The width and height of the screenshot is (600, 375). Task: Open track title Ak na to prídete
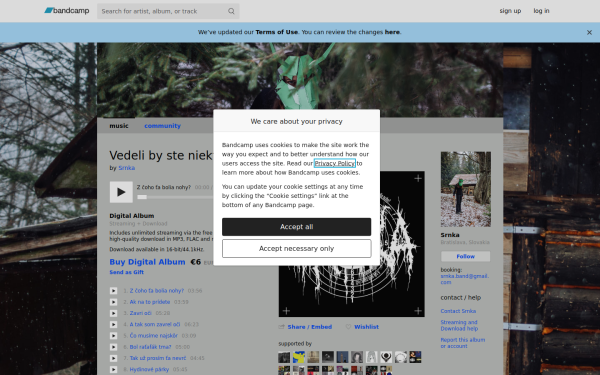click(150, 302)
